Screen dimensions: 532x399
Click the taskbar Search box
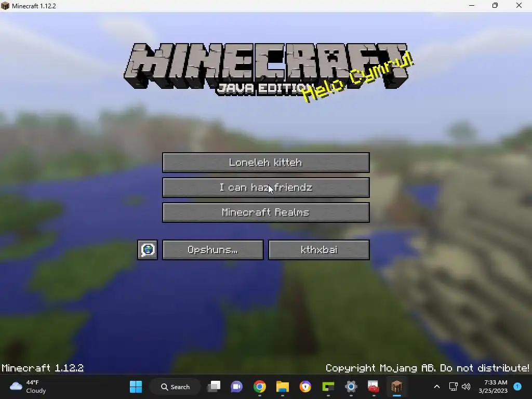pyautogui.click(x=176, y=387)
